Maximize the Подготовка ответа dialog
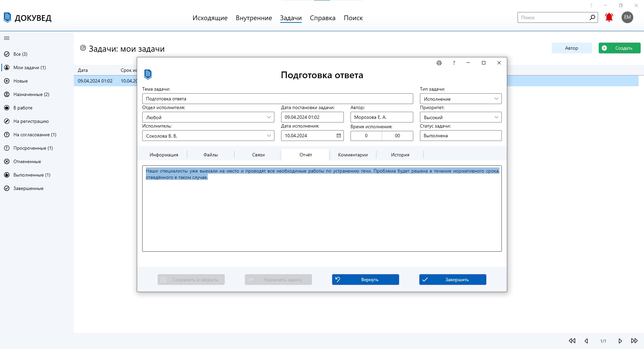The width and height of the screenshot is (644, 349). pos(484,63)
